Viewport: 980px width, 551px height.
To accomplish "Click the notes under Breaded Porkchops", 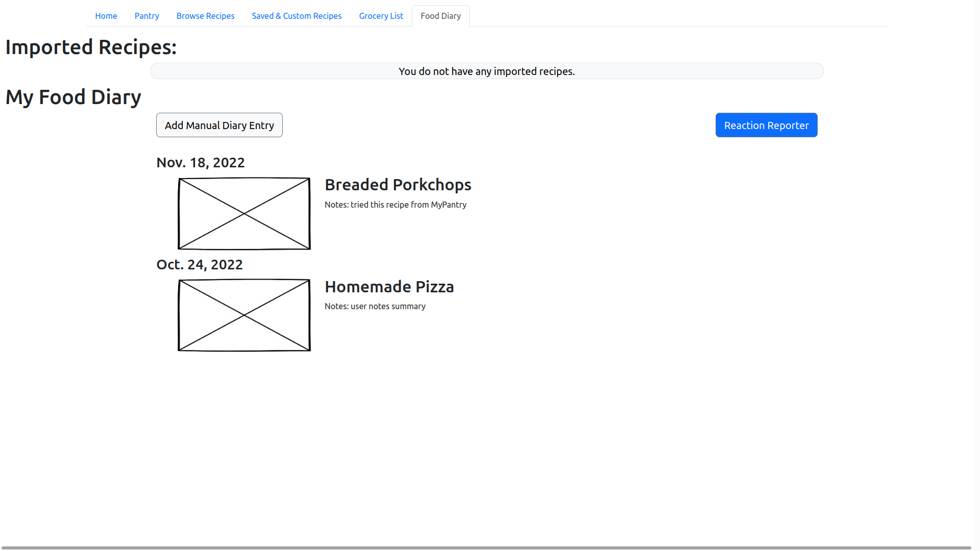I will [x=395, y=205].
